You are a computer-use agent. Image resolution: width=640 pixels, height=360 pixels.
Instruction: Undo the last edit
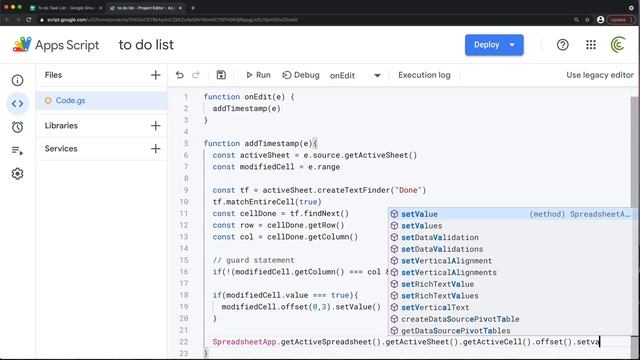(x=180, y=75)
